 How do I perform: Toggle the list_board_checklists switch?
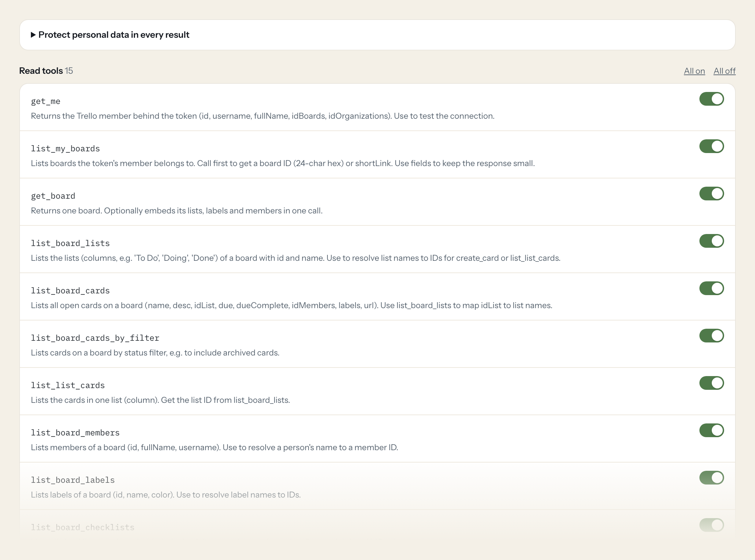[x=712, y=525]
